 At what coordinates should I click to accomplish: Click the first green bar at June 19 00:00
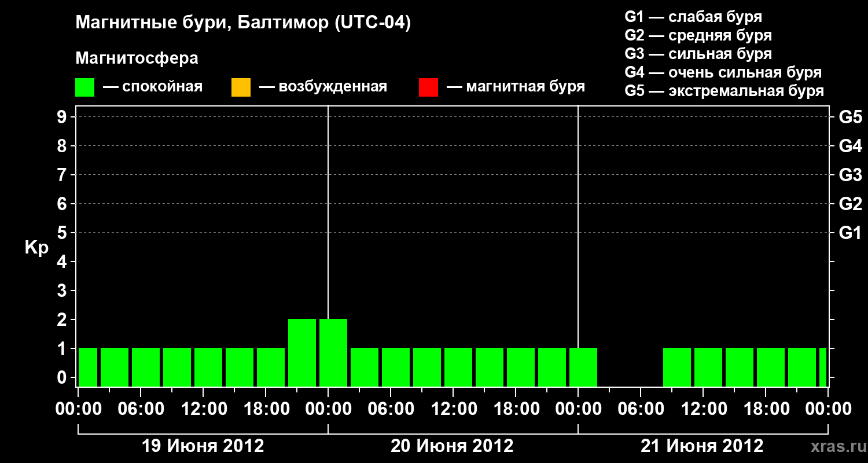pyautogui.click(x=88, y=367)
